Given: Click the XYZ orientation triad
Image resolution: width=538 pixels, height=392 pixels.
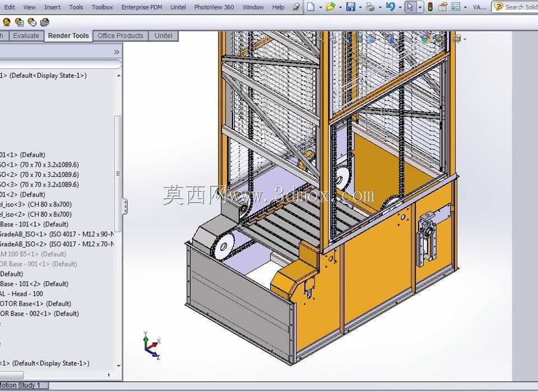Looking at the screenshot, I should 151,346.
